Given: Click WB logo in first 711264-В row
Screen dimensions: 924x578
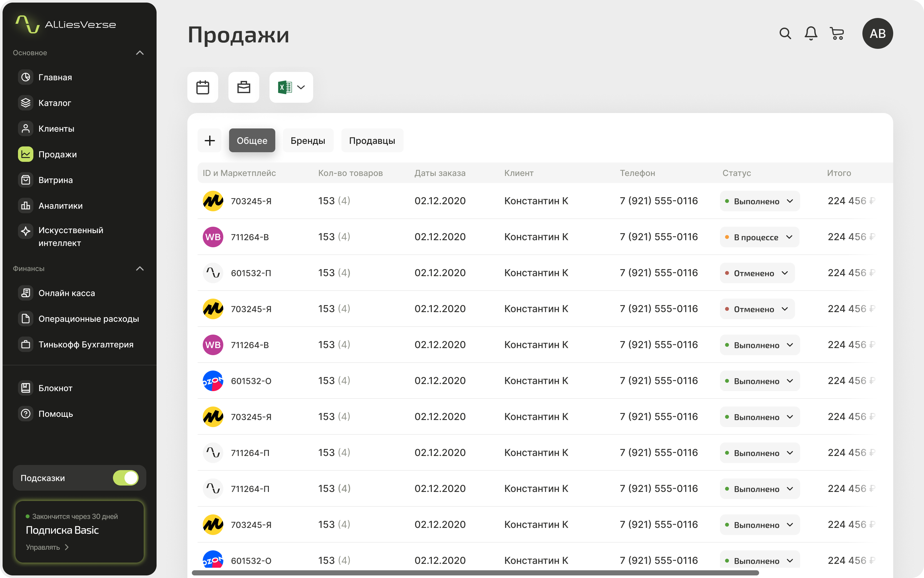Looking at the screenshot, I should tap(213, 237).
